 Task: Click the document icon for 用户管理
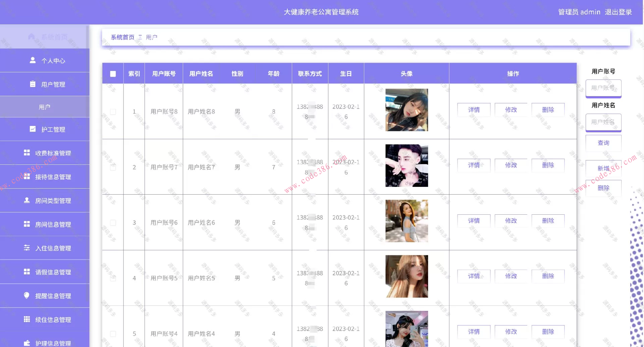coord(33,84)
